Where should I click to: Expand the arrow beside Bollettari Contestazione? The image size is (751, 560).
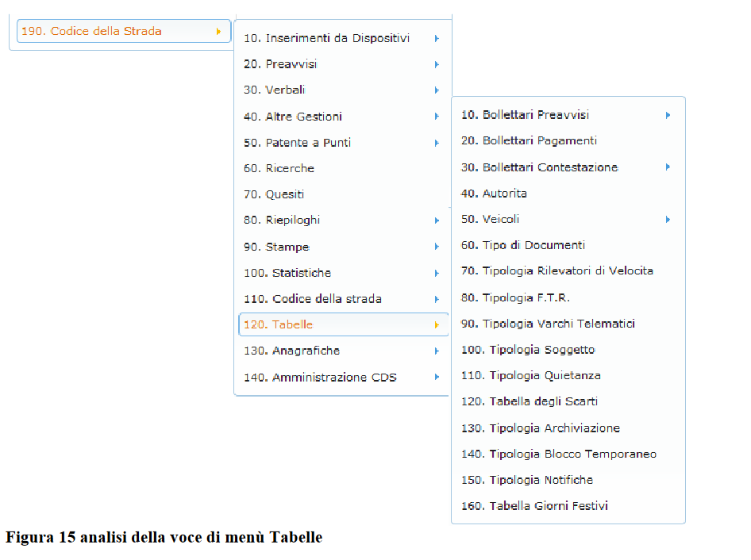tap(668, 167)
